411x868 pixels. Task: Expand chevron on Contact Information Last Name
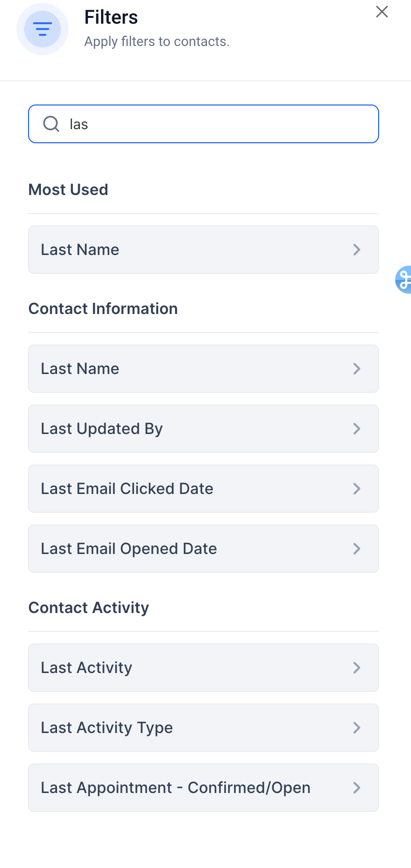tap(357, 369)
